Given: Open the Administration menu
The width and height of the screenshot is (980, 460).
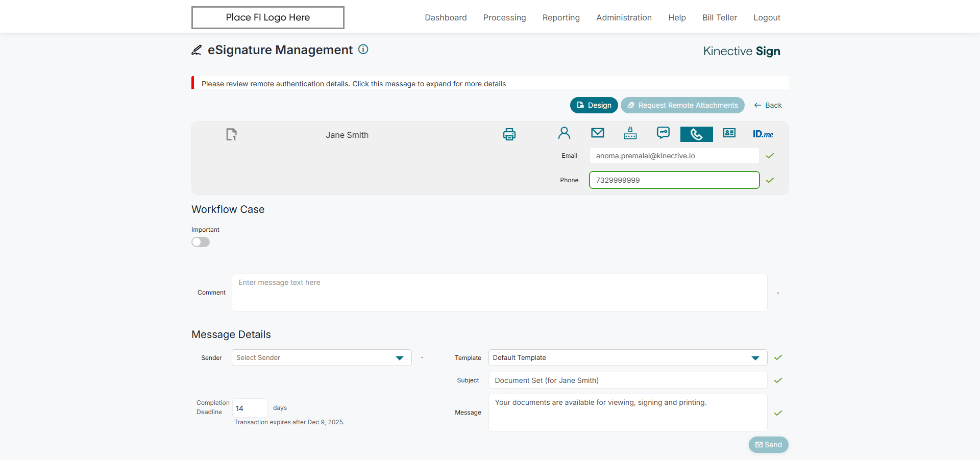Looking at the screenshot, I should coord(624,18).
